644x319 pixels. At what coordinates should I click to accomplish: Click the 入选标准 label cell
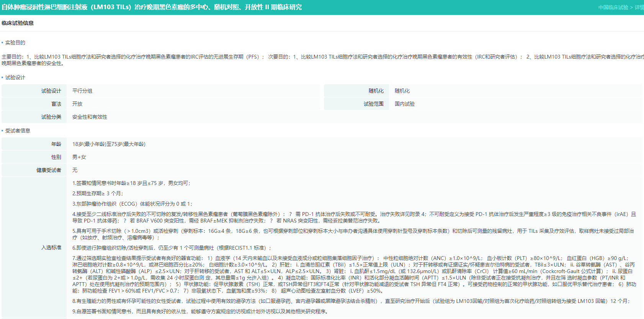51,247
